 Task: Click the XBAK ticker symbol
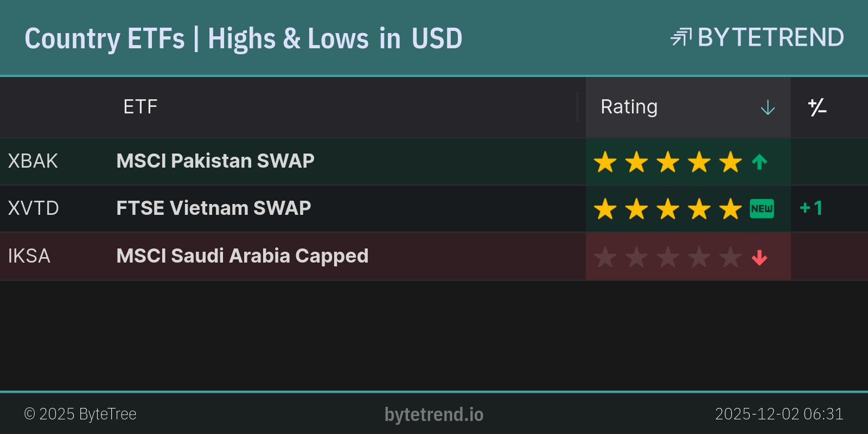click(33, 161)
